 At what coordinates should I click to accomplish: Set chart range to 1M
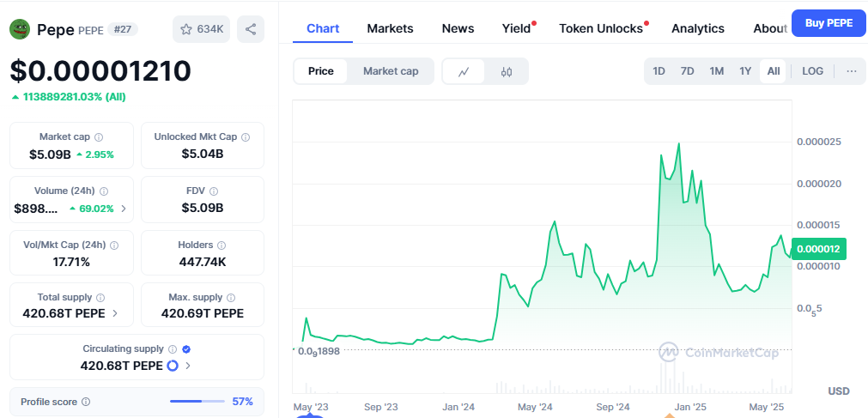click(716, 71)
